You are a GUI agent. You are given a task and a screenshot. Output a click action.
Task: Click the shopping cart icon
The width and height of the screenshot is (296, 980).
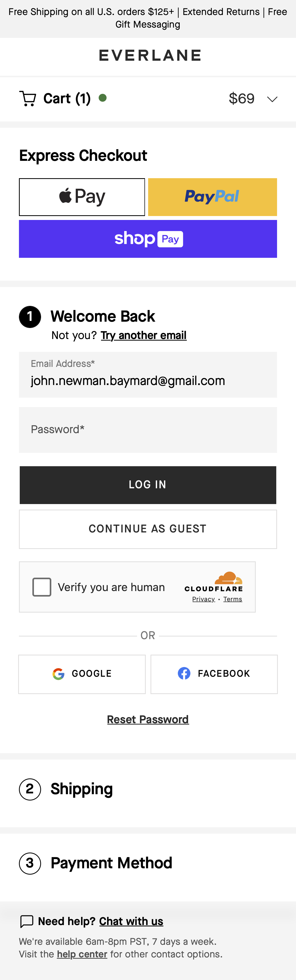[x=28, y=98]
